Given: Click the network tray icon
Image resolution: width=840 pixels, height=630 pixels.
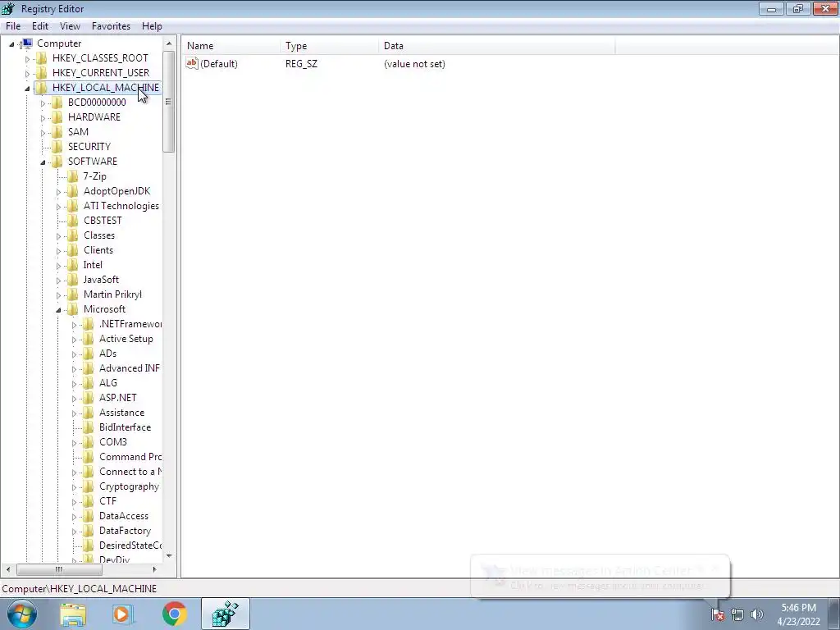Looking at the screenshot, I should [x=737, y=614].
